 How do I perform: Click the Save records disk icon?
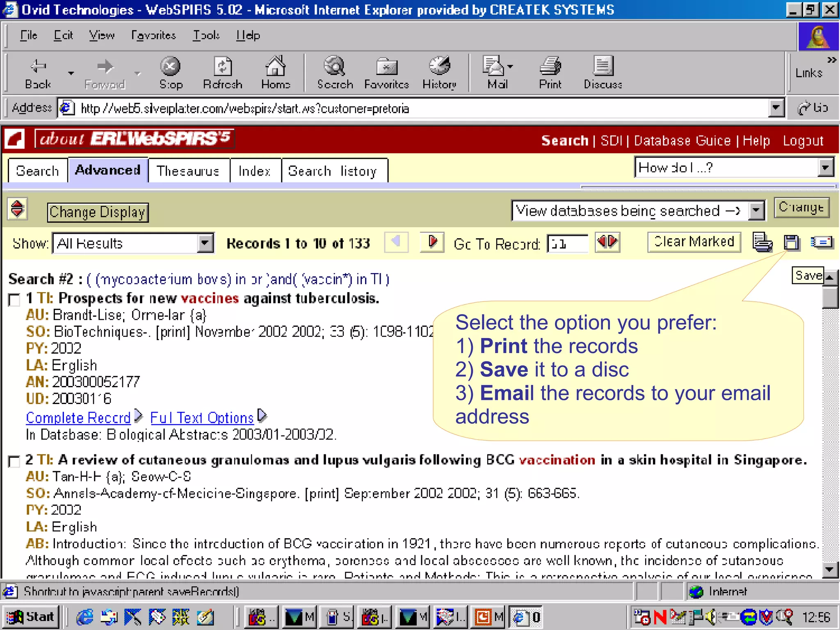pyautogui.click(x=792, y=242)
